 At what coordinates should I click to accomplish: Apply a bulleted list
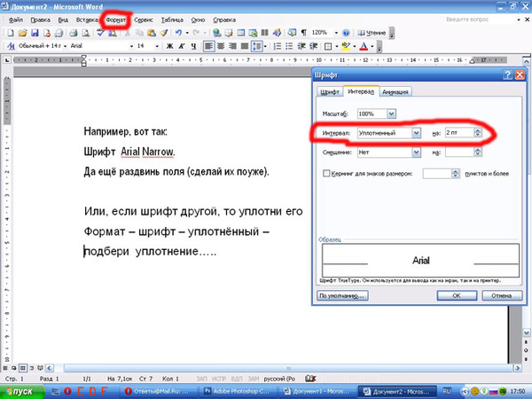(289, 46)
